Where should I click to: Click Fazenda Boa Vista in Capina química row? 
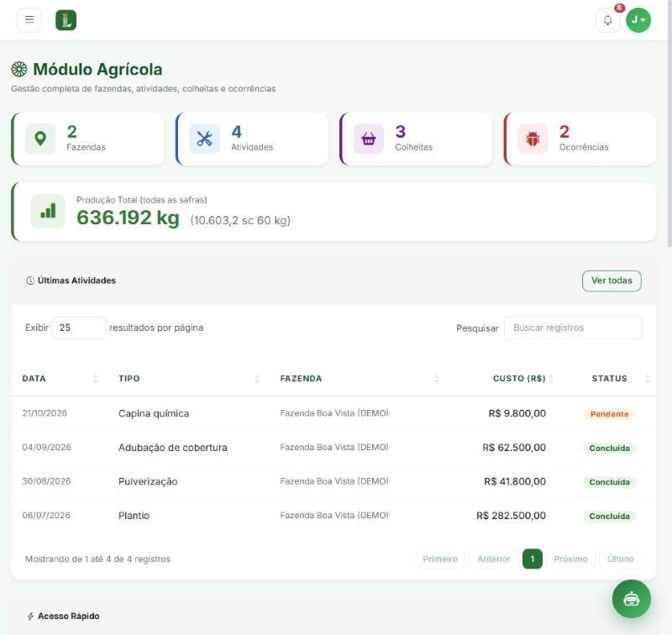[x=334, y=413]
